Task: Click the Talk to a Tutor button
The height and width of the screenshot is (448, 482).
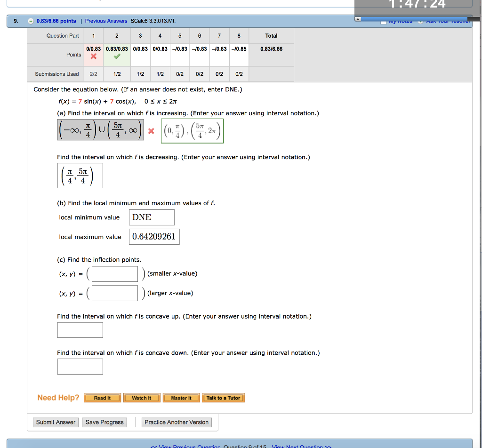Action: click(224, 398)
